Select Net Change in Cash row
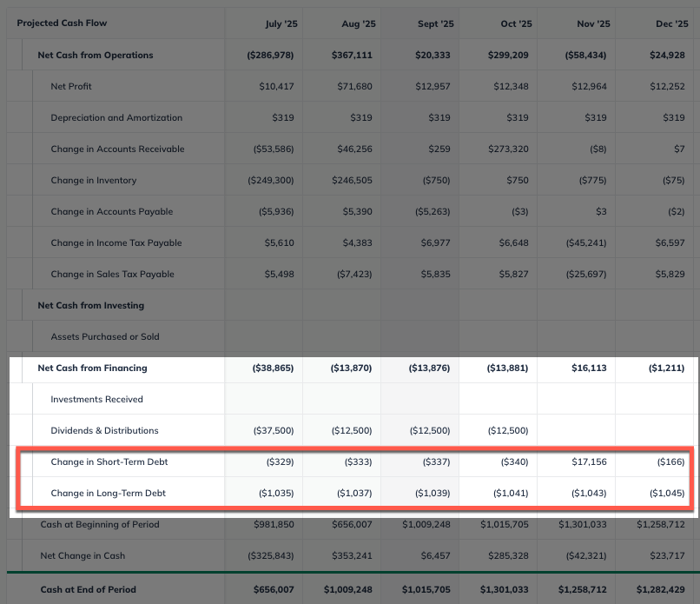This screenshot has height=604, width=700. point(350,555)
